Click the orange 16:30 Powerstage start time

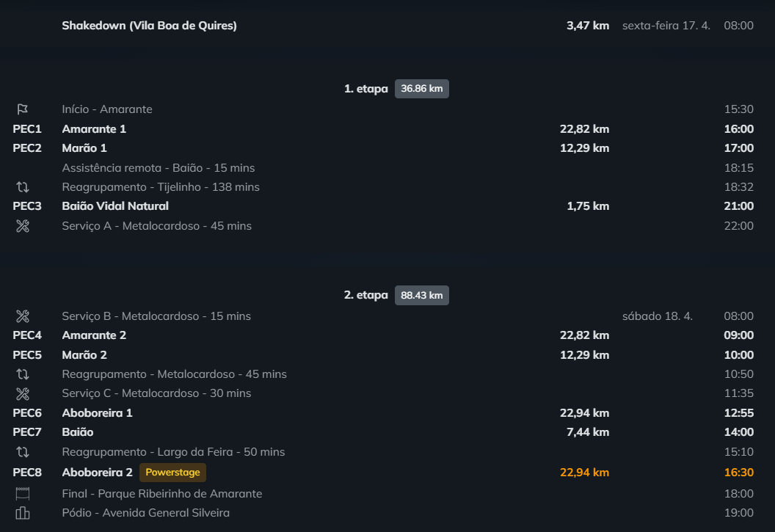coord(738,472)
